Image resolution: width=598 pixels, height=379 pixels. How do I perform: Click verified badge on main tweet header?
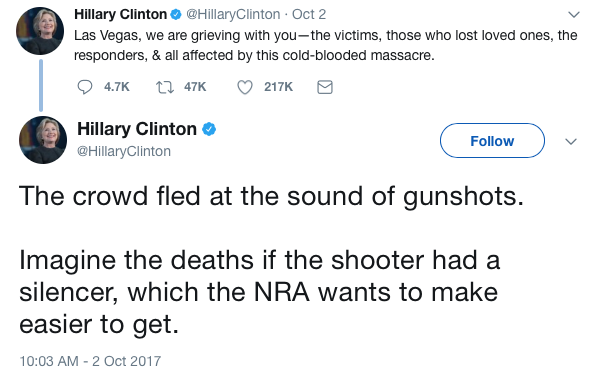tap(209, 129)
